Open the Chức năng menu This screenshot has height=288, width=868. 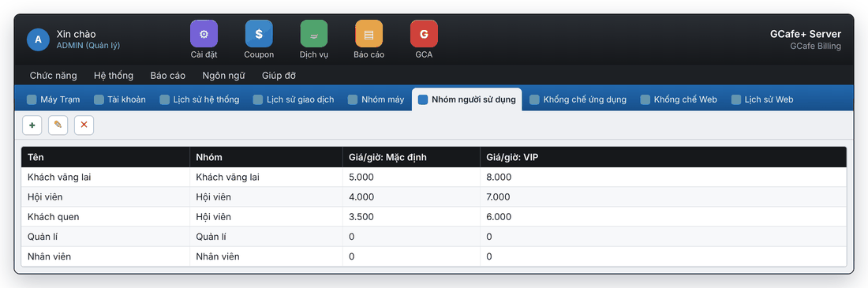pos(54,76)
